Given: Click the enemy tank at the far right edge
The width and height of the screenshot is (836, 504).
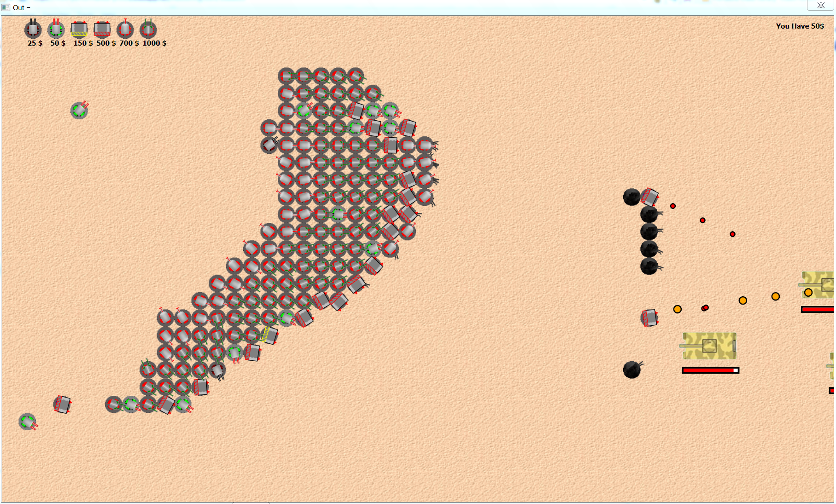Looking at the screenshot, I should [x=819, y=286].
